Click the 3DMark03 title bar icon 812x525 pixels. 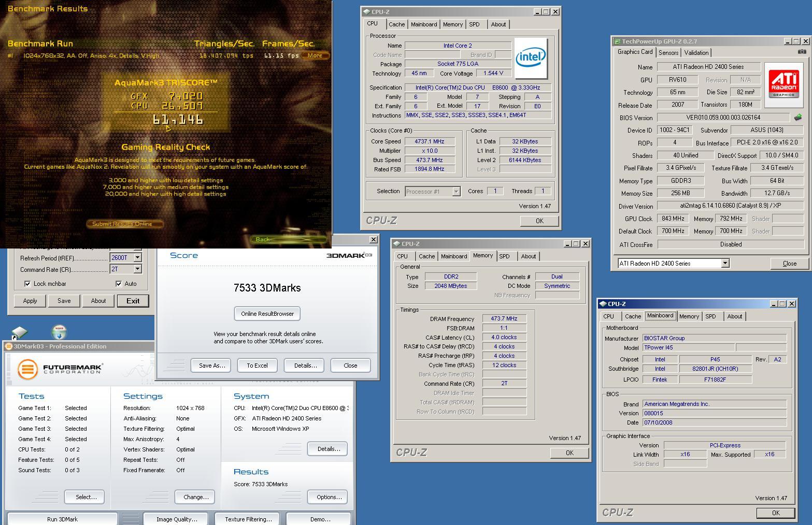coord(9,346)
